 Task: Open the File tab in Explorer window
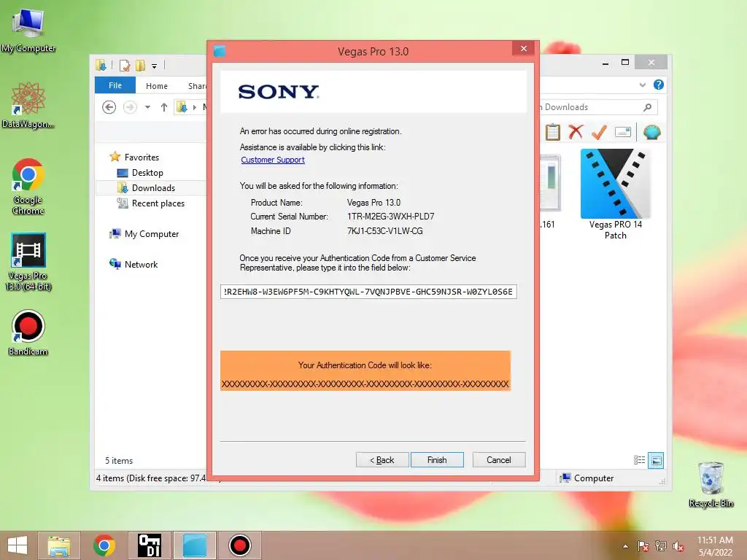pos(115,86)
